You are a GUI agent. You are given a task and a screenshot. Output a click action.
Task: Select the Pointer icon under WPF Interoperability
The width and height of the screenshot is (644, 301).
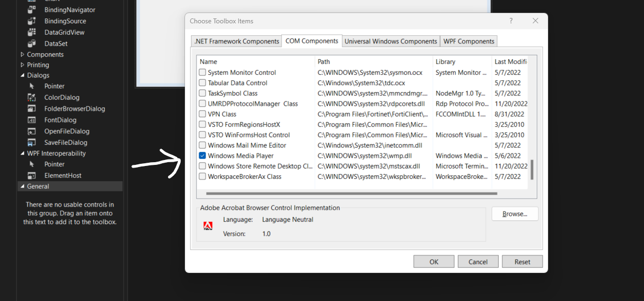pos(31,164)
